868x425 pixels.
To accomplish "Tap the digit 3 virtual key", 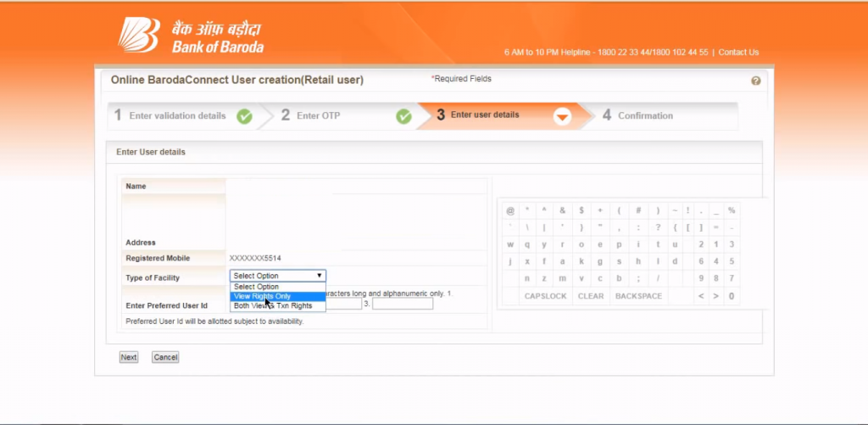I will pos(732,244).
